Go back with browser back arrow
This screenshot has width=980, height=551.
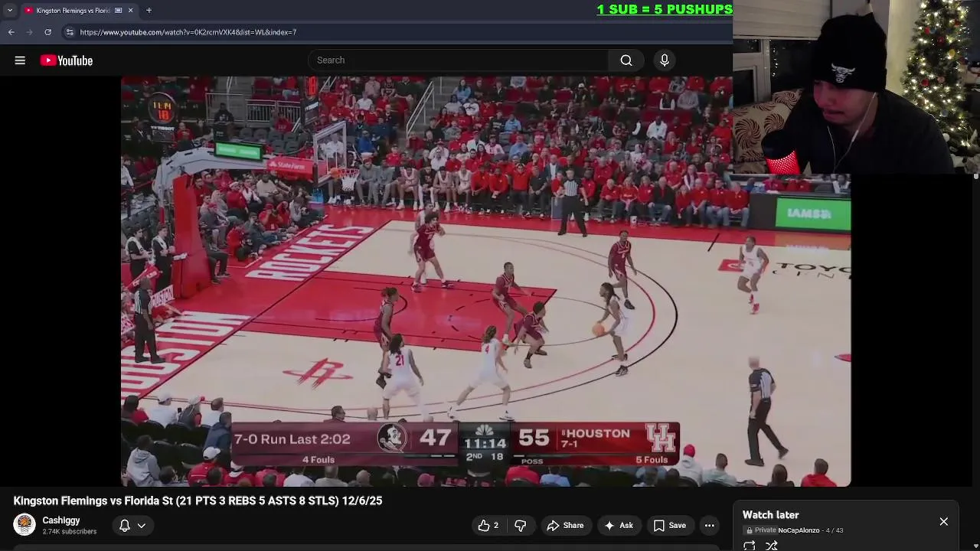(x=11, y=32)
